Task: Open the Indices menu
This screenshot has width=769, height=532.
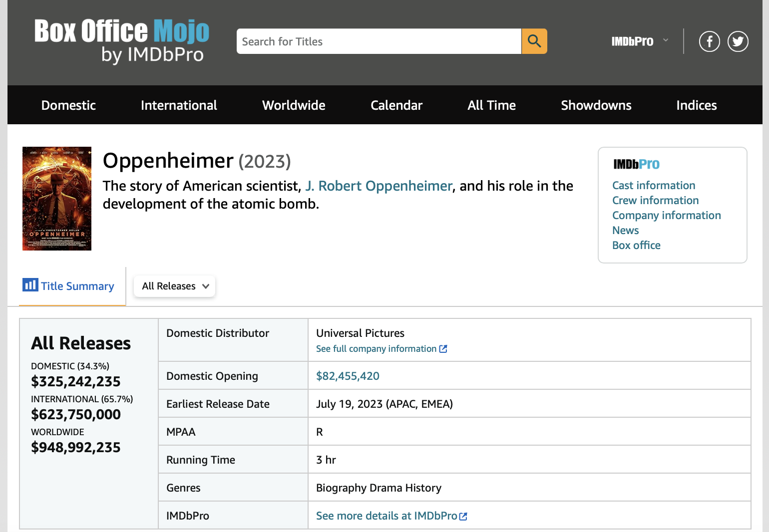Action: [x=697, y=105]
